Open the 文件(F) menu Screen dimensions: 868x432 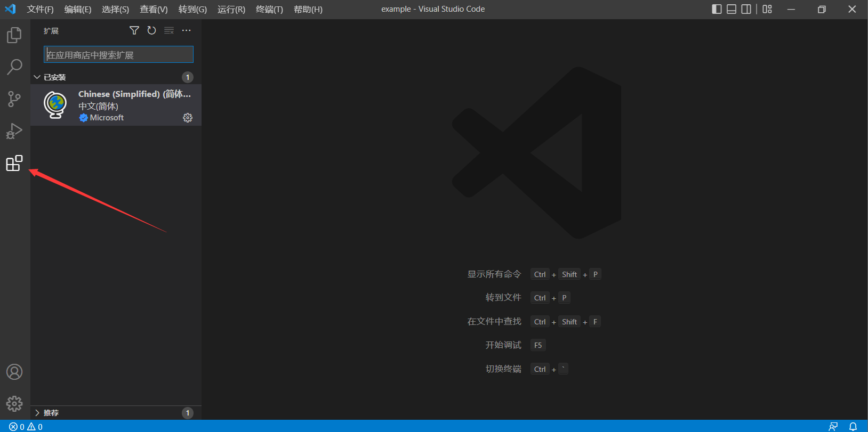40,9
